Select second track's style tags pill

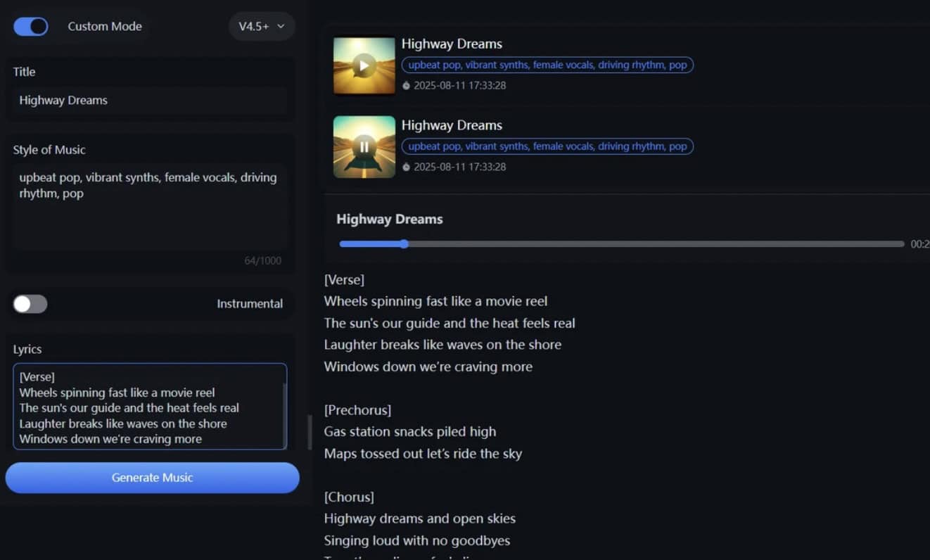click(x=547, y=146)
